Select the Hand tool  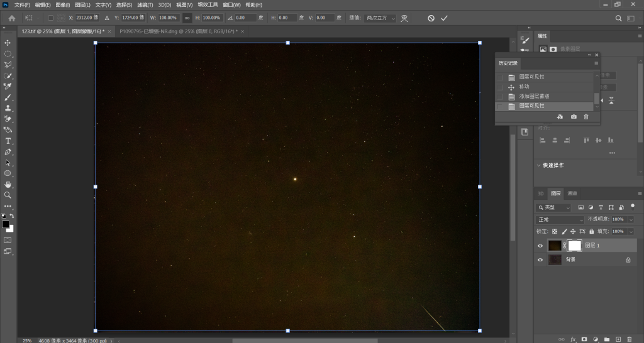[x=8, y=184]
